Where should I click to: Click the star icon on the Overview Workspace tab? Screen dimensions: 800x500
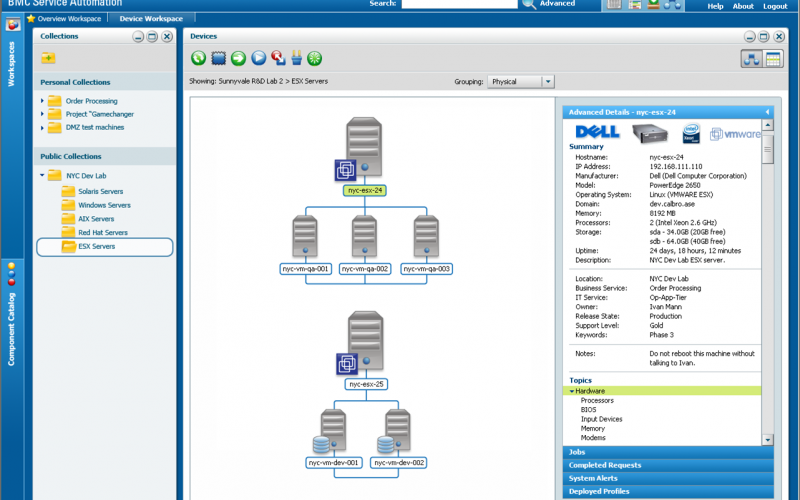point(31,18)
